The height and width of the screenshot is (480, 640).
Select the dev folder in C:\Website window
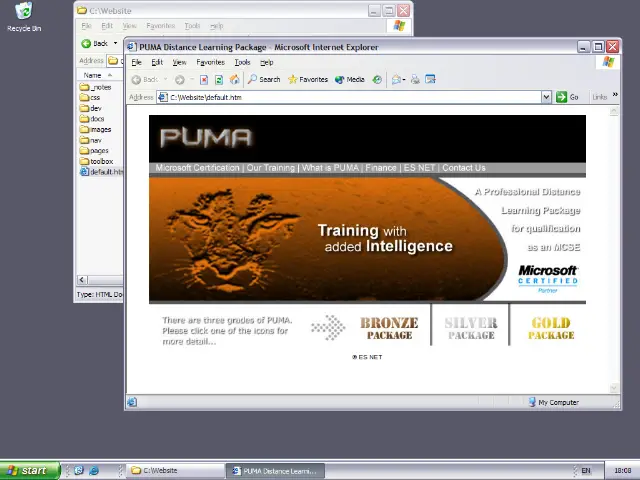point(91,108)
